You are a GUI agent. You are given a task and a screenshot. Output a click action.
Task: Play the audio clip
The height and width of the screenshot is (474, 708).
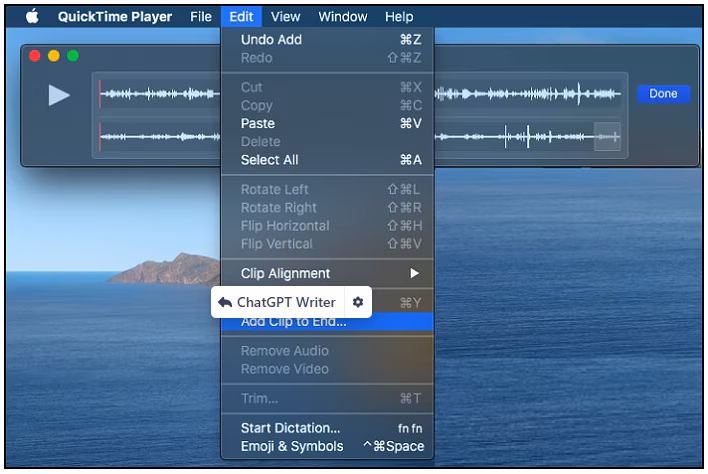click(59, 95)
